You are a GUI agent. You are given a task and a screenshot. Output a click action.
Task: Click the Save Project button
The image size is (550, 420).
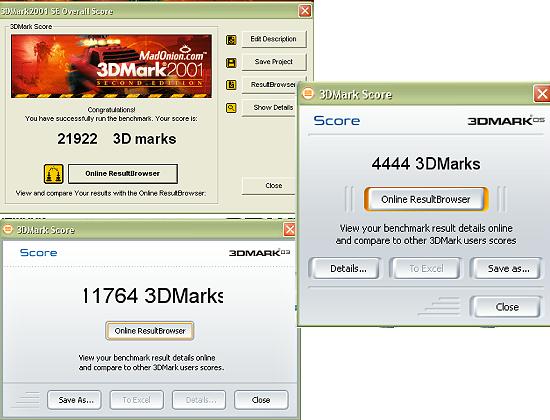pyautogui.click(x=274, y=62)
